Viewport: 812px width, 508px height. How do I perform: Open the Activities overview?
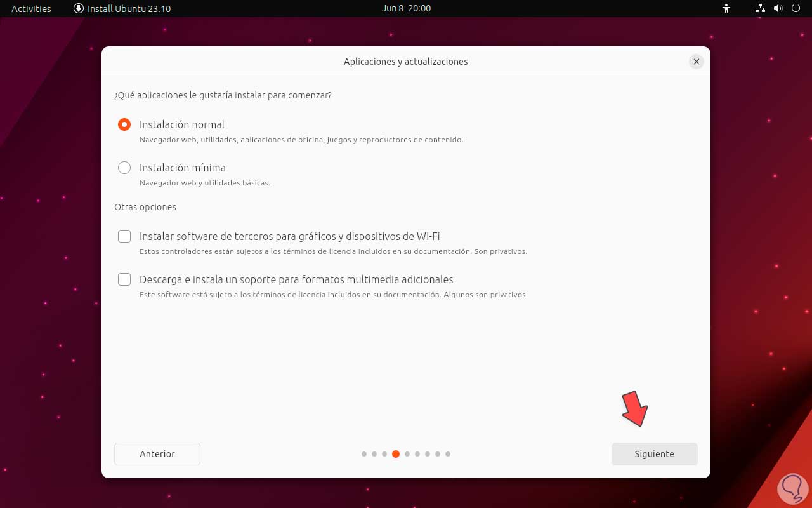click(31, 8)
